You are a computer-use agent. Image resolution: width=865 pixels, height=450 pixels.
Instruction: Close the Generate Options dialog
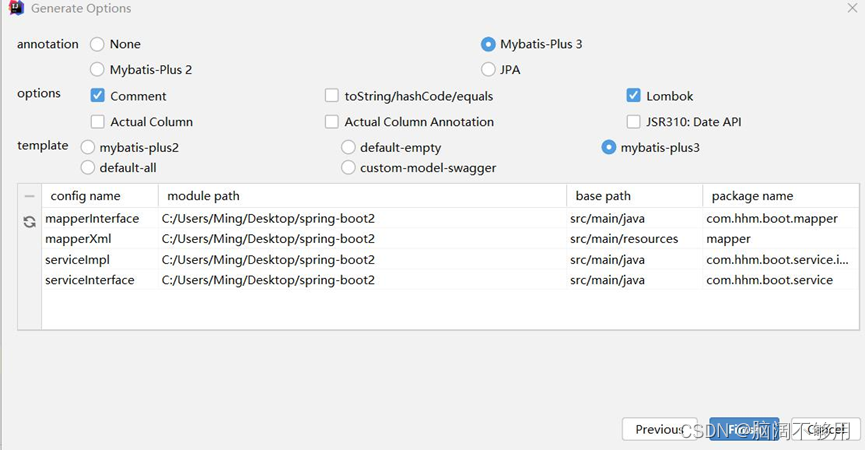coord(848,9)
